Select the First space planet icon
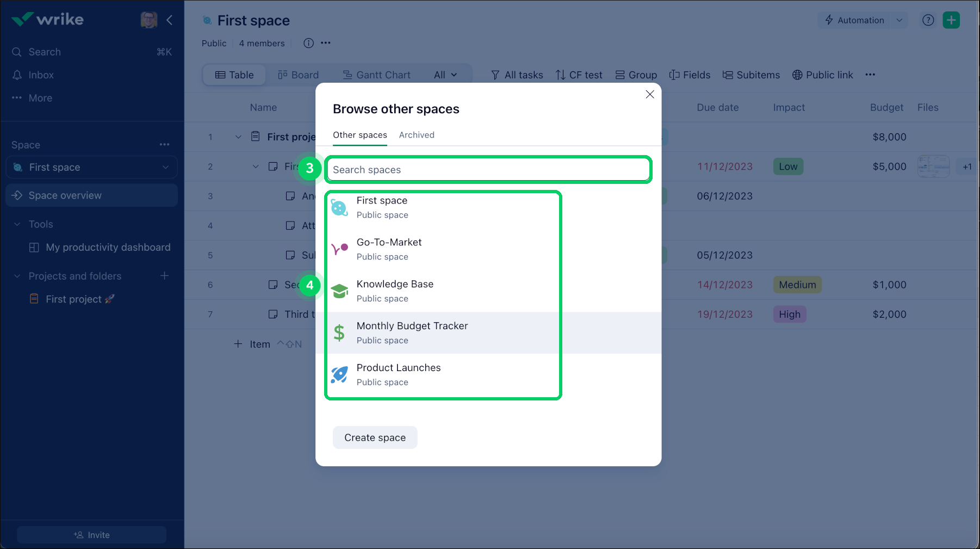The height and width of the screenshot is (549, 980). [339, 207]
